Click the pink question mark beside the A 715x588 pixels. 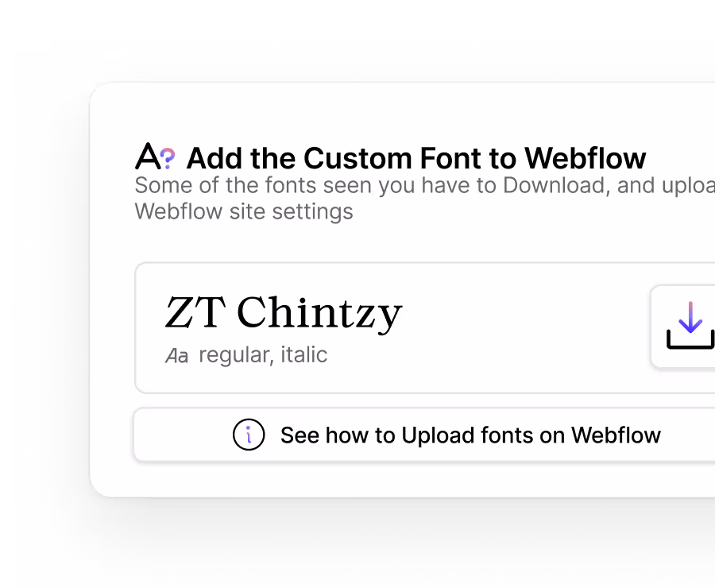[168, 158]
